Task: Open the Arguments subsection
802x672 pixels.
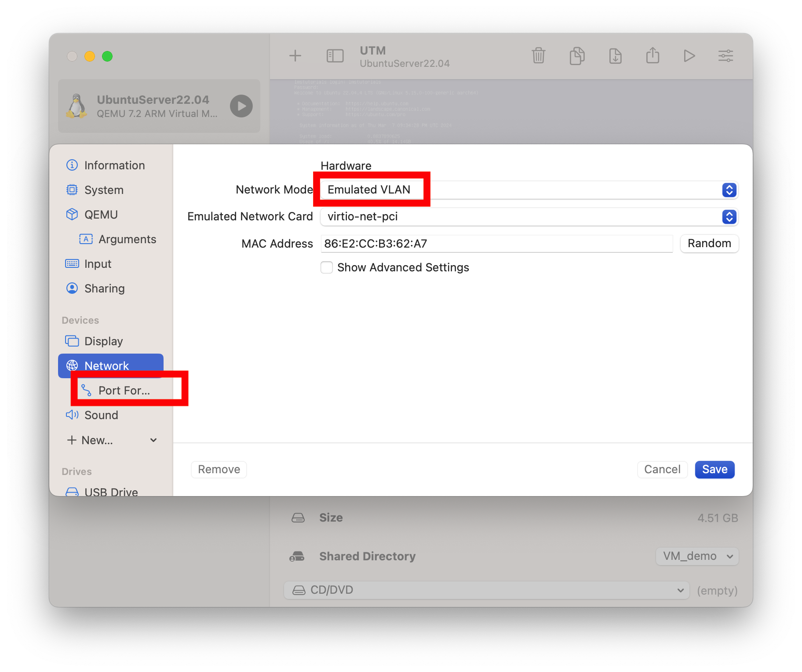Action: pyautogui.click(x=117, y=239)
